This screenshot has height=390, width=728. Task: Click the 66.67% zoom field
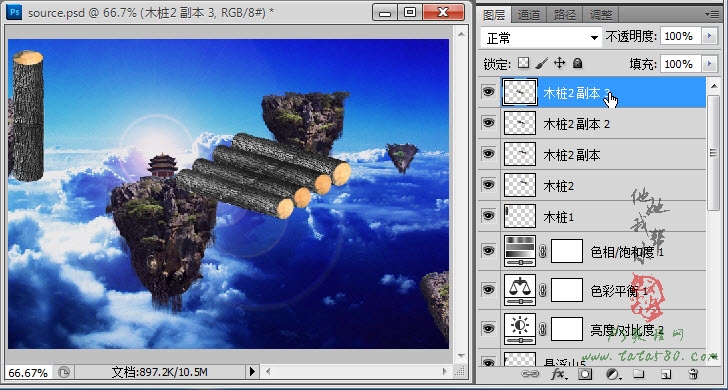[x=28, y=372]
